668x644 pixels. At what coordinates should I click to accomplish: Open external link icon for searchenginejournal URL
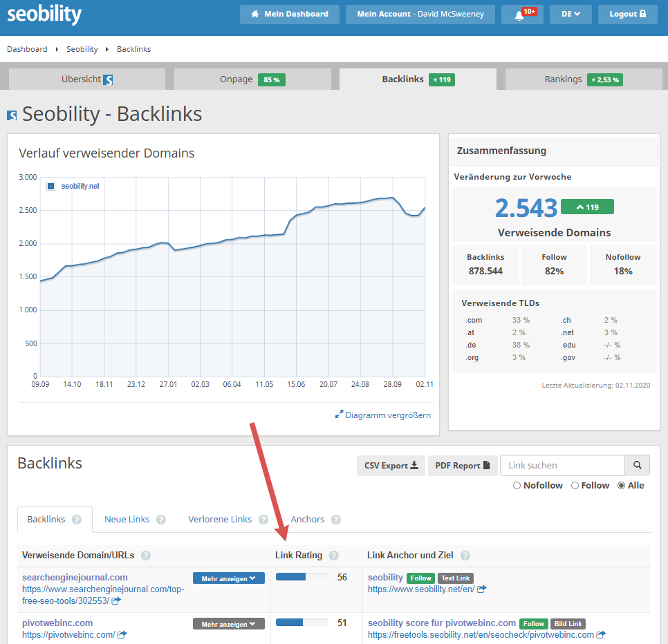(x=116, y=600)
